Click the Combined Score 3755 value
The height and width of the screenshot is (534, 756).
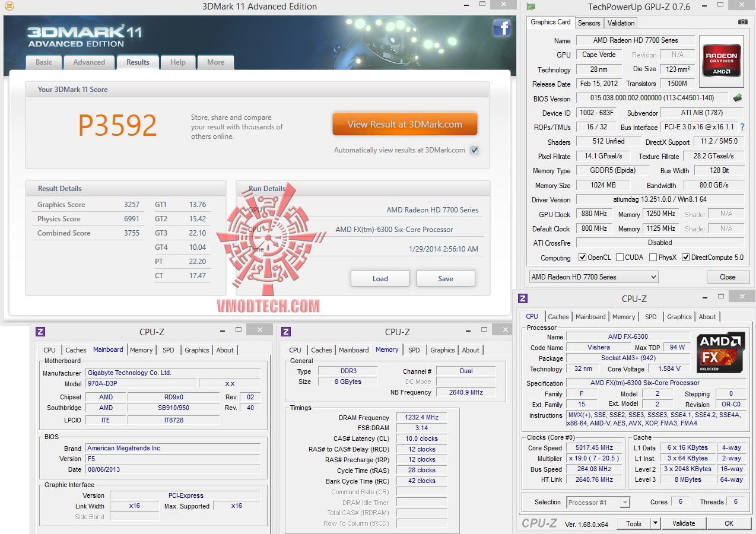coord(132,233)
